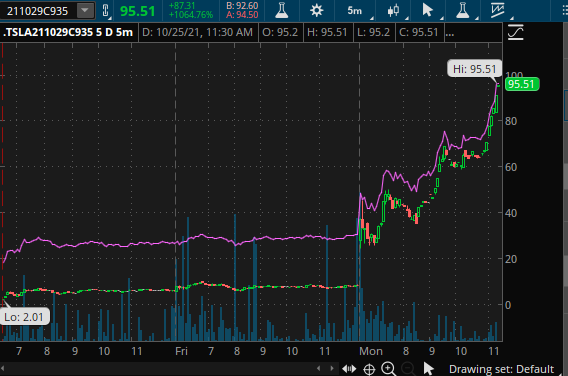The height and width of the screenshot is (376, 568).
Task: Open chart settings gear icon
Action: pos(317,11)
